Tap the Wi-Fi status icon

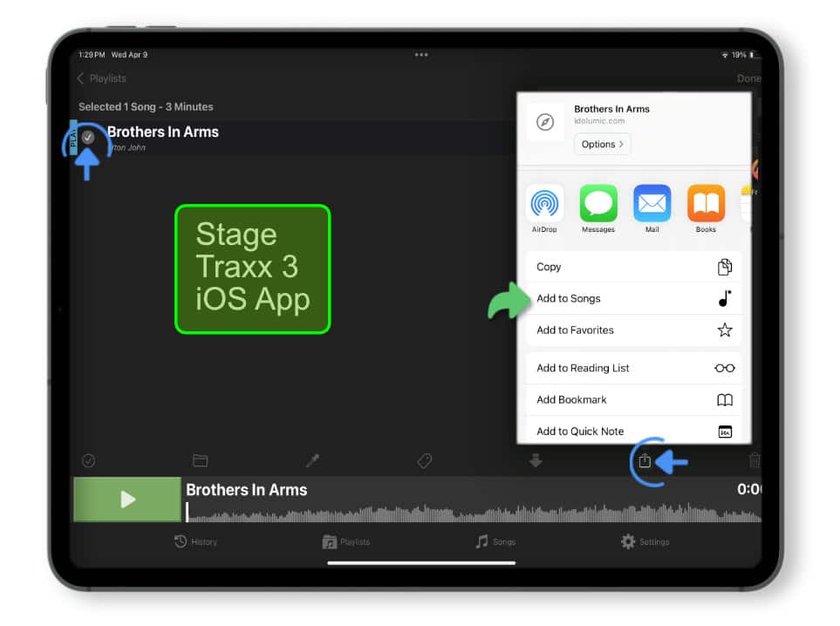coord(725,55)
